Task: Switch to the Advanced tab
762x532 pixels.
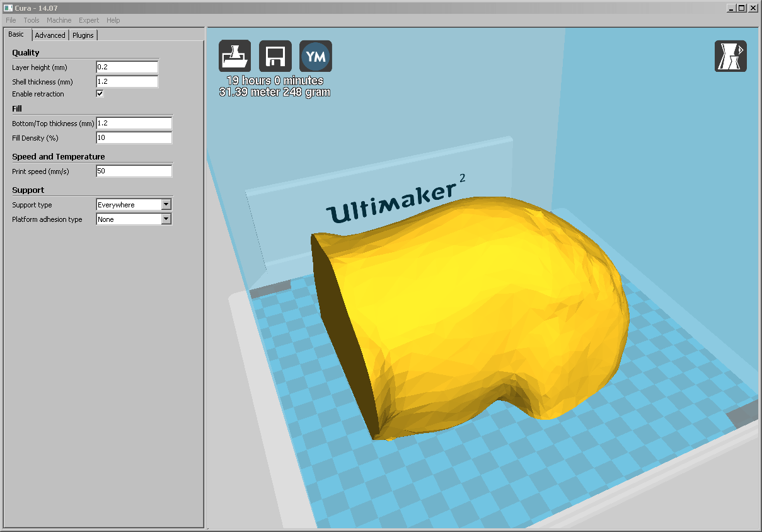Action: point(50,35)
